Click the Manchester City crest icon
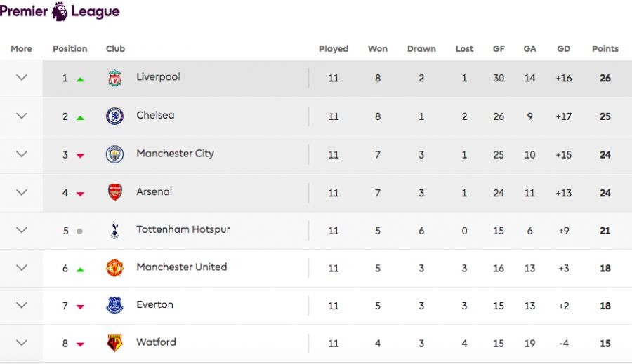Viewport: 632px width, 364px height. (114, 154)
